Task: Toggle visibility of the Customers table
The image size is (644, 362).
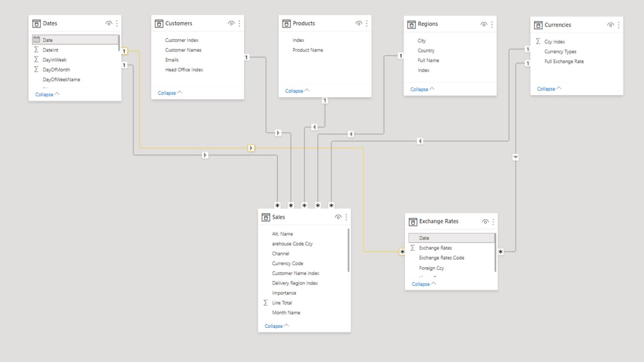Action: click(231, 23)
